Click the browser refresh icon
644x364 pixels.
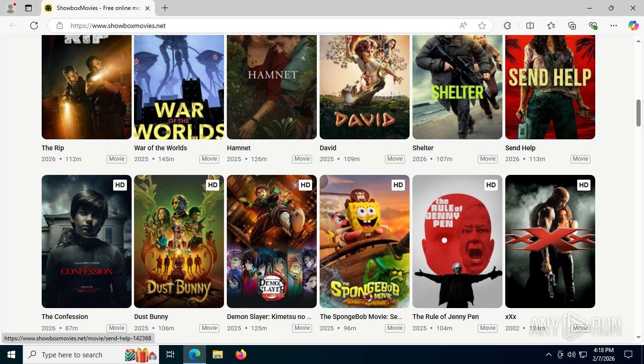[34, 26]
